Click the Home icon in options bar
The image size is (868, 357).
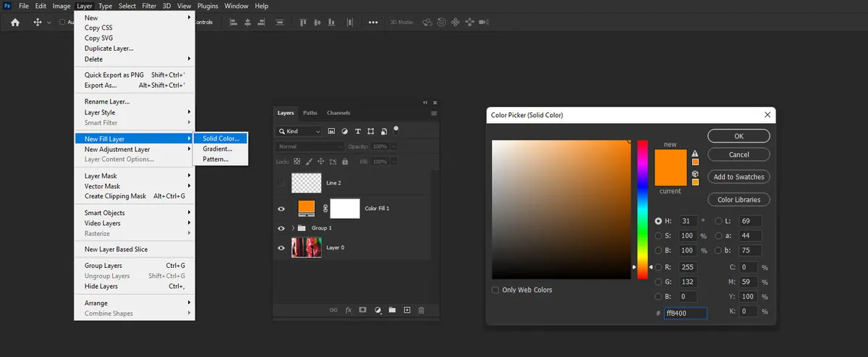15,22
